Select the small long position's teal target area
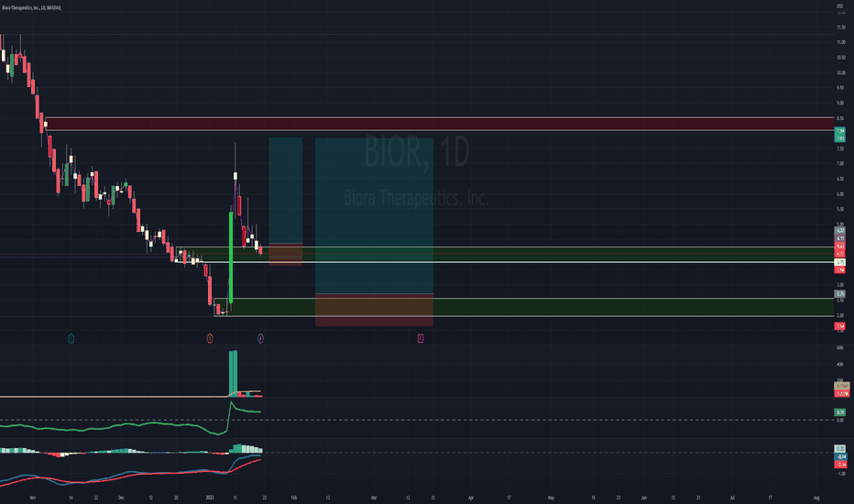Image resolution: width=854 pixels, height=504 pixels. 285,191
